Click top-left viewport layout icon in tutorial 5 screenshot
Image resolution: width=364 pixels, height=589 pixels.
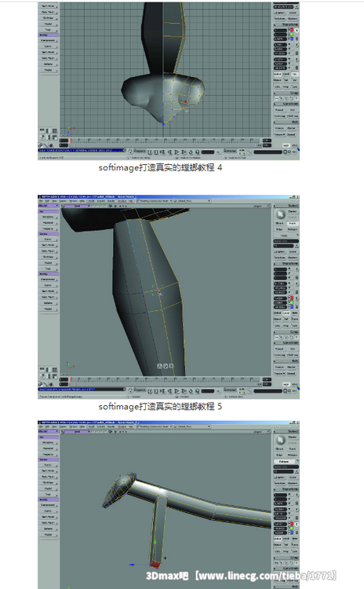point(42,370)
